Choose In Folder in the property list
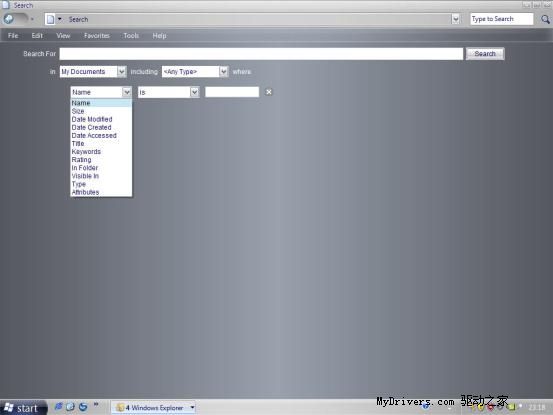 [x=85, y=168]
